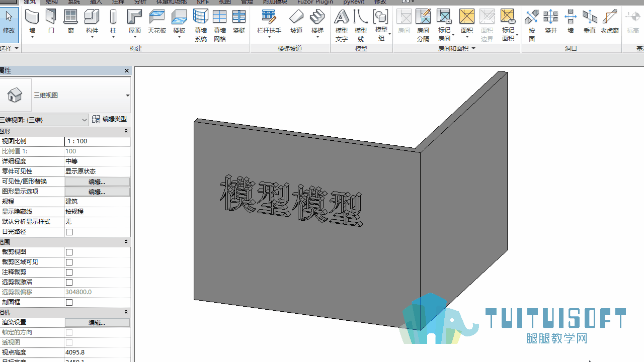Expand the 三维视图: {三维} instance dropdown
The height and width of the screenshot is (362, 644).
click(85, 120)
